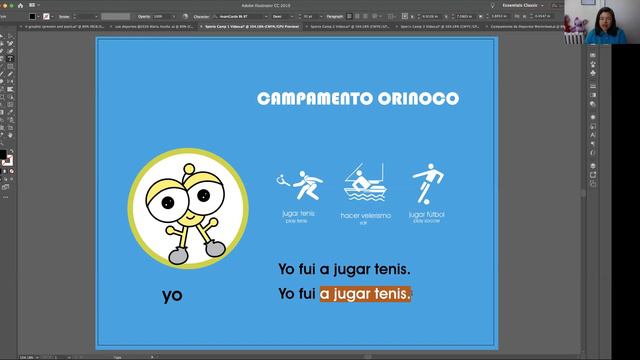This screenshot has height=360, width=640.
Task: Open the Edit Toolbar three-dots button
Action: 5,197
